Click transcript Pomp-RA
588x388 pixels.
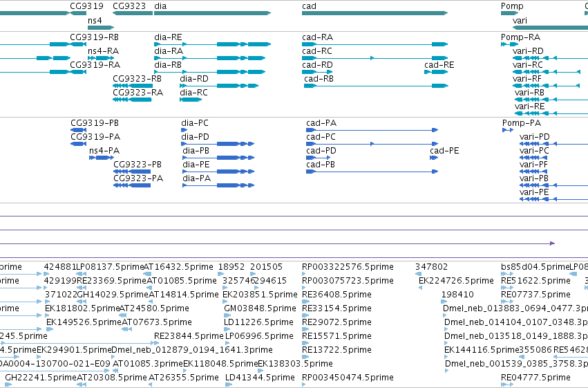click(x=520, y=37)
